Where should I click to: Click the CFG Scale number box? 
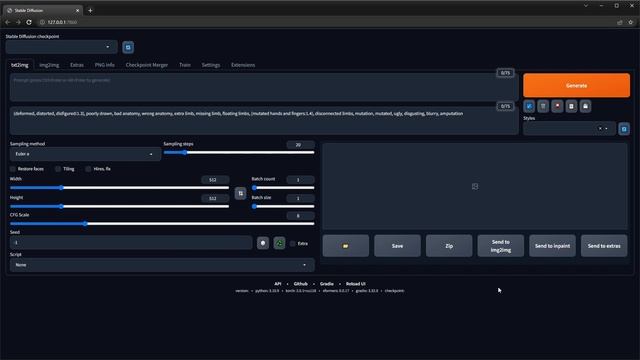click(x=300, y=216)
